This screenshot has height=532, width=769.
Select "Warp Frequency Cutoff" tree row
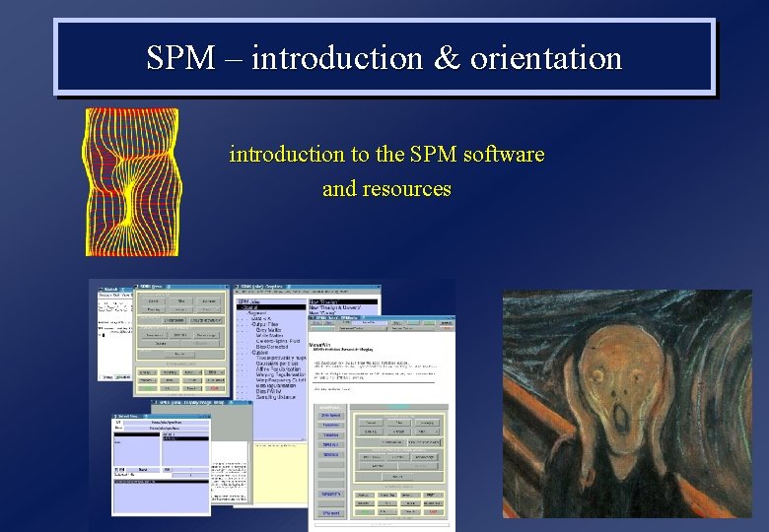click(x=281, y=380)
